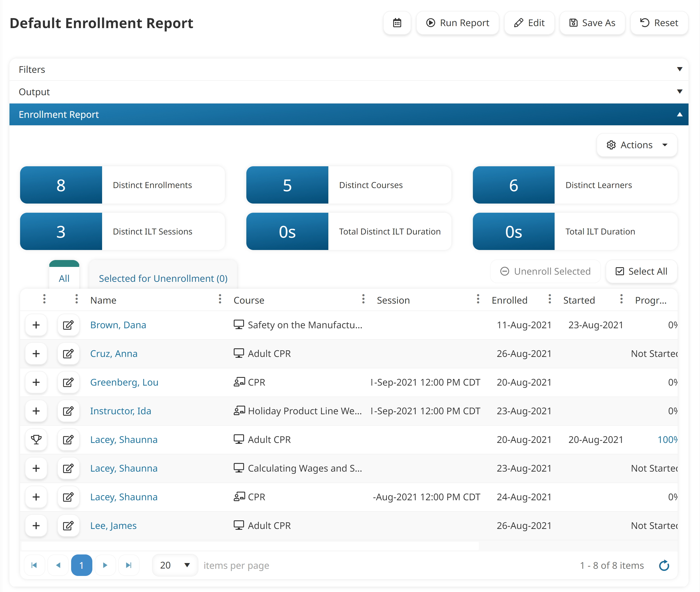Expand row for Instructor, Ida
Image resolution: width=700 pixels, height=592 pixels.
pyautogui.click(x=36, y=411)
